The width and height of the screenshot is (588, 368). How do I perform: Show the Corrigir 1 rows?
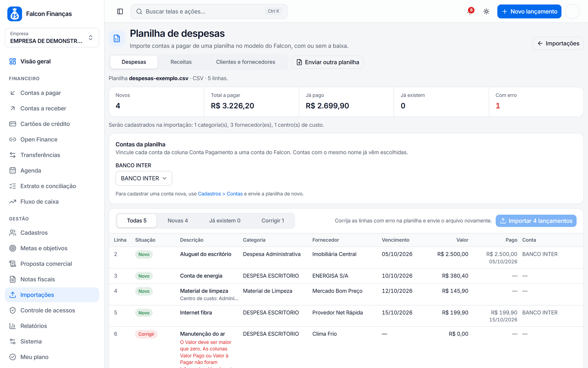273,221
